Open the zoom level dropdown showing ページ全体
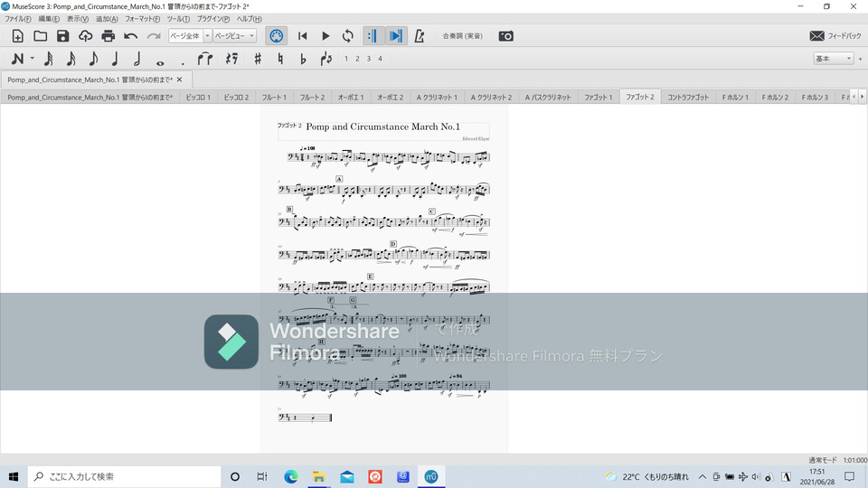868x488 pixels. (x=190, y=36)
